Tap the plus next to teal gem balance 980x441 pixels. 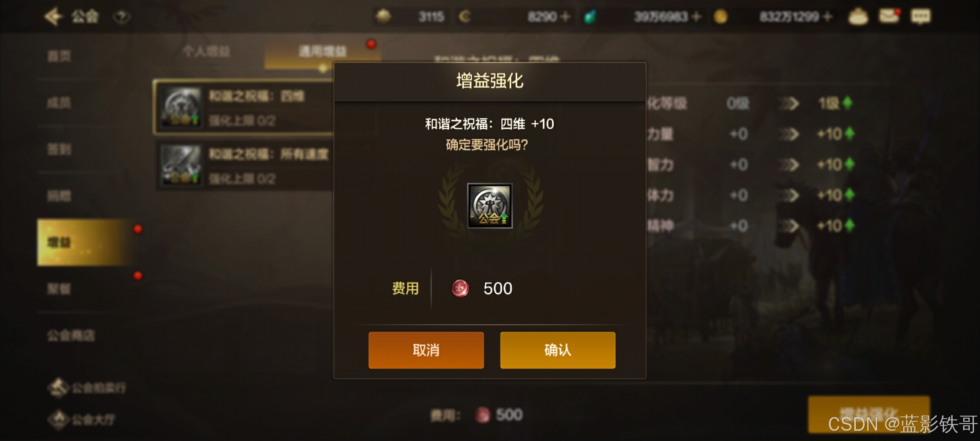[697, 17]
